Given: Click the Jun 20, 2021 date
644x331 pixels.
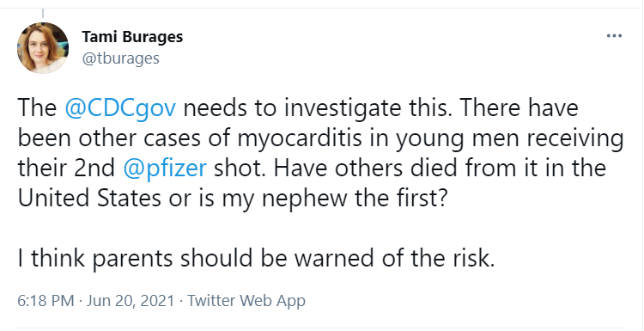Looking at the screenshot, I should pos(131,301).
